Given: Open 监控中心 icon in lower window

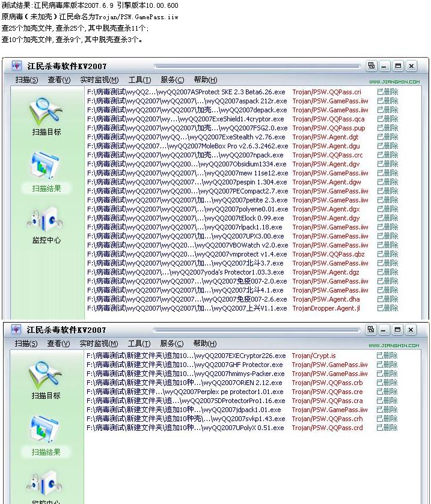Looking at the screenshot, I should 44,484.
